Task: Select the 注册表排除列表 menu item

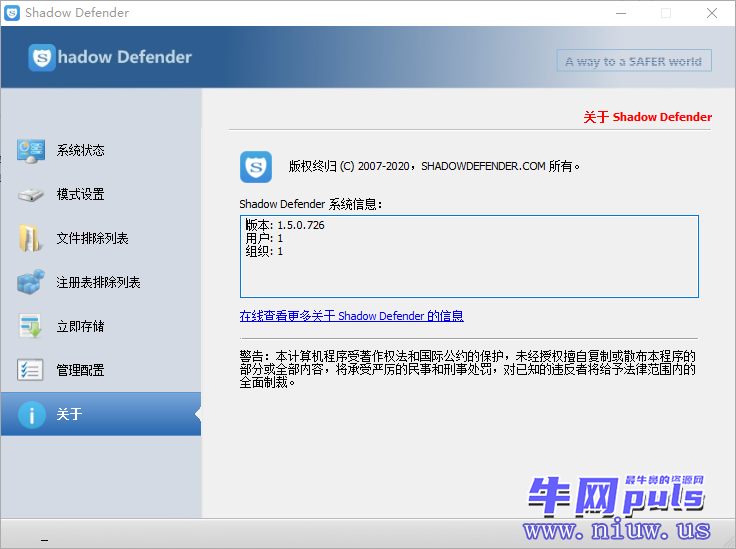Action: pos(101,282)
